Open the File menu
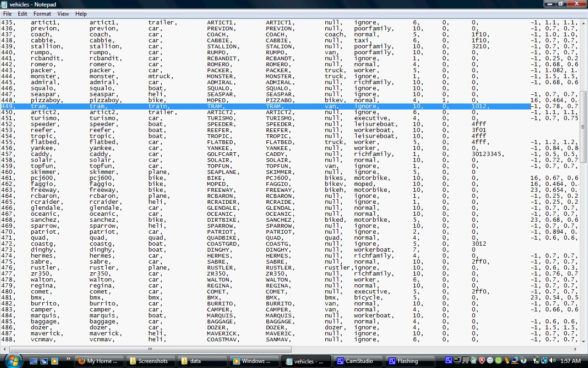This screenshot has width=588, height=368. pyautogui.click(x=7, y=14)
